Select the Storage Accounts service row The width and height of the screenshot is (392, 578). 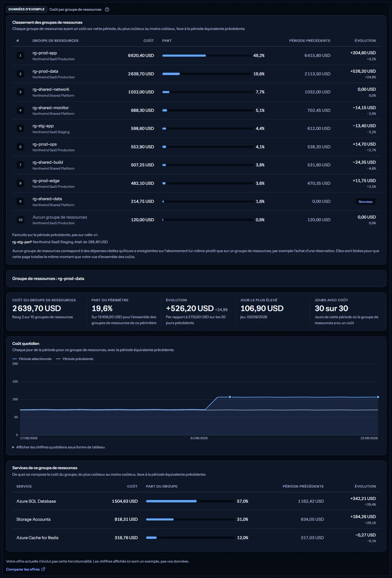[x=196, y=519]
